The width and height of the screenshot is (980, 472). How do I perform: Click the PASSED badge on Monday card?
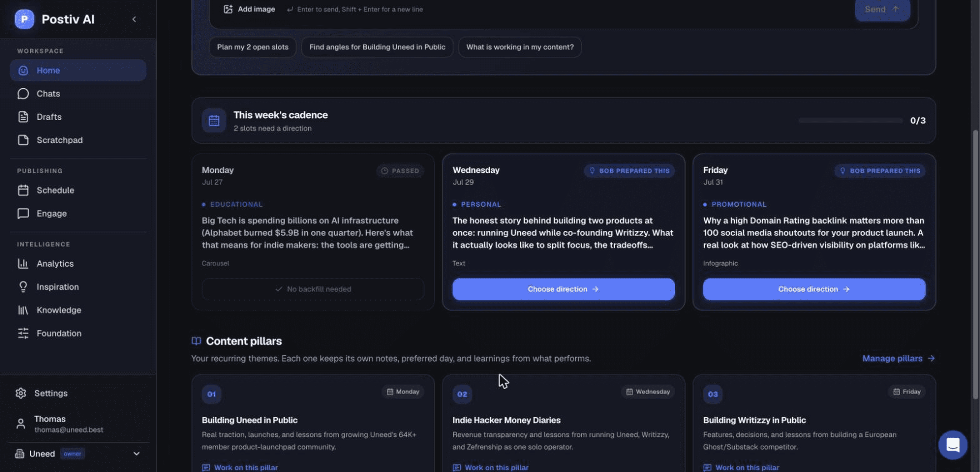click(400, 171)
